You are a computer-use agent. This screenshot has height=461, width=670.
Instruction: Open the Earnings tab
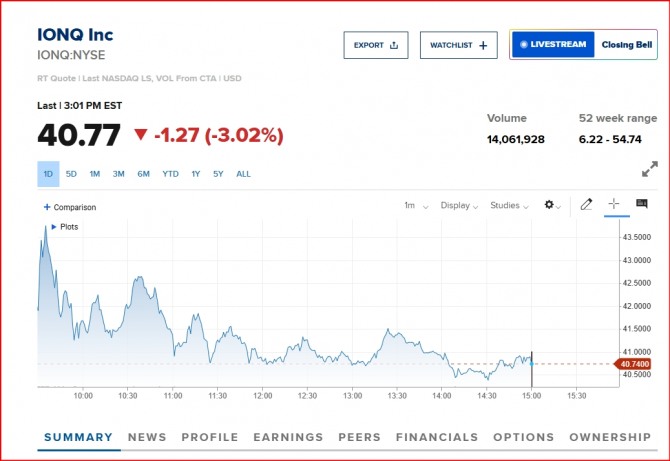click(x=288, y=437)
